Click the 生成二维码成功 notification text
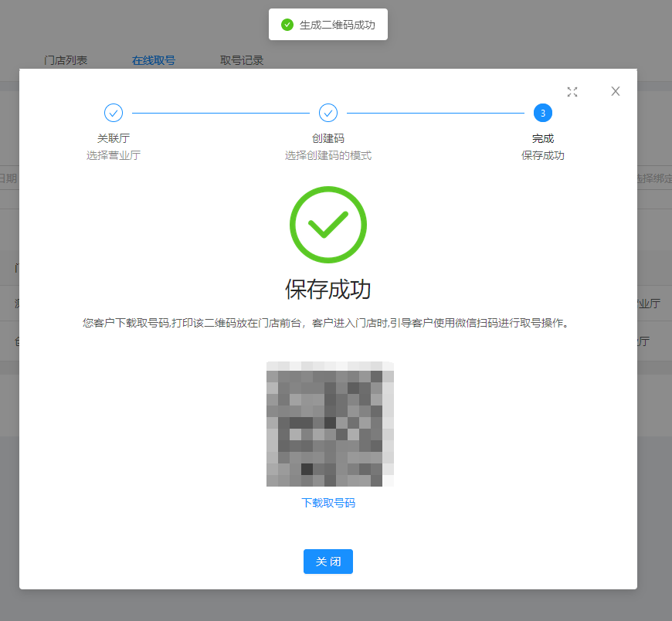Screen dimensions: 672x621 338,25
